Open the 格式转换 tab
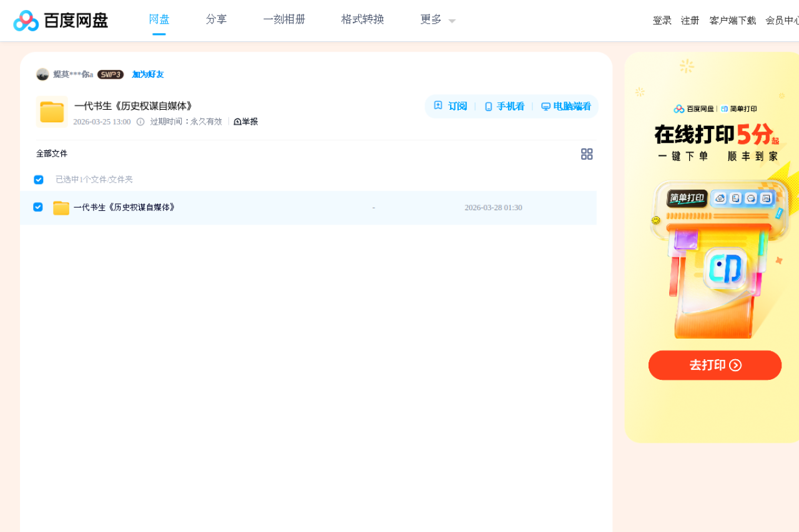Image resolution: width=799 pixels, height=532 pixels. pos(362,19)
